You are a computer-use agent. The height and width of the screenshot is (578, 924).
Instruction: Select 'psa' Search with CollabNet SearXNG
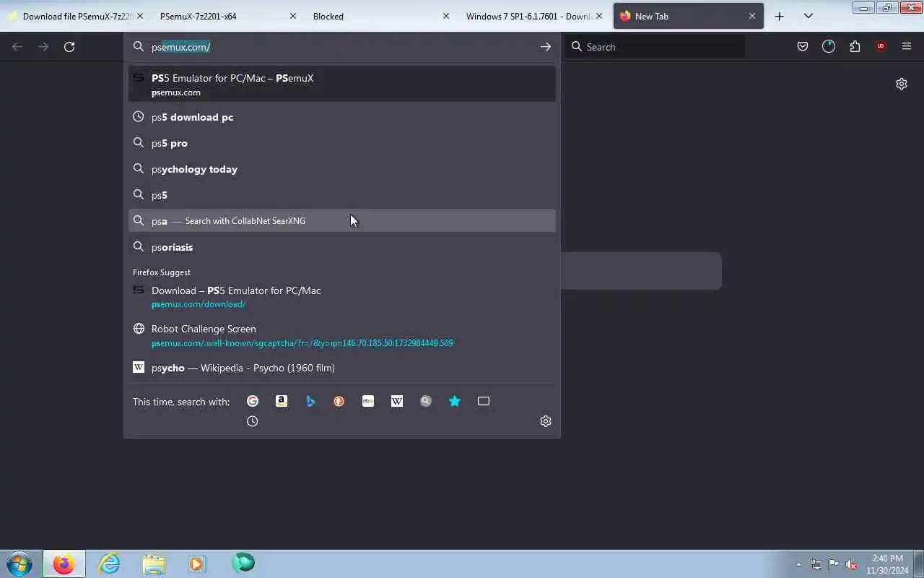tap(342, 221)
